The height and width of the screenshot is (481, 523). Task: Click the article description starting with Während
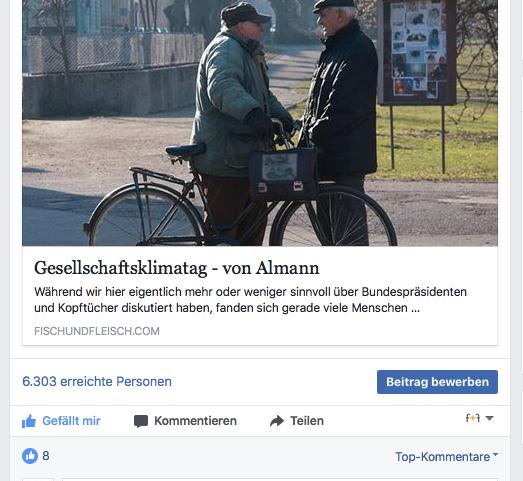click(250, 300)
